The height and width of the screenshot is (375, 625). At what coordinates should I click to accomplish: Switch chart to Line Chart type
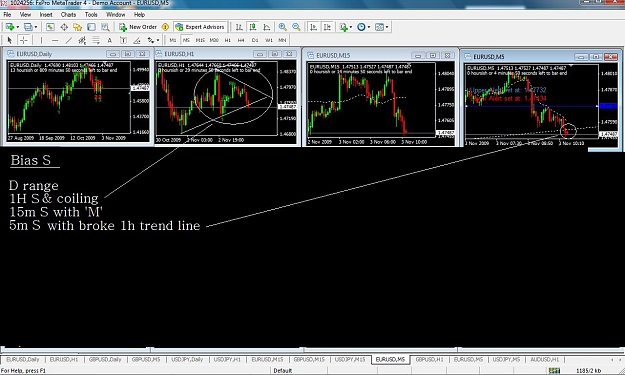[267, 27]
